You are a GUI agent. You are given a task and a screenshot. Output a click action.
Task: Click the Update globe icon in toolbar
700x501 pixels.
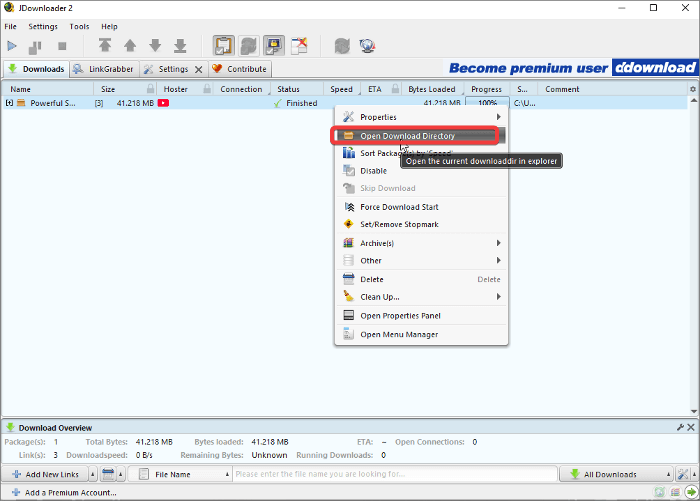[x=367, y=46]
